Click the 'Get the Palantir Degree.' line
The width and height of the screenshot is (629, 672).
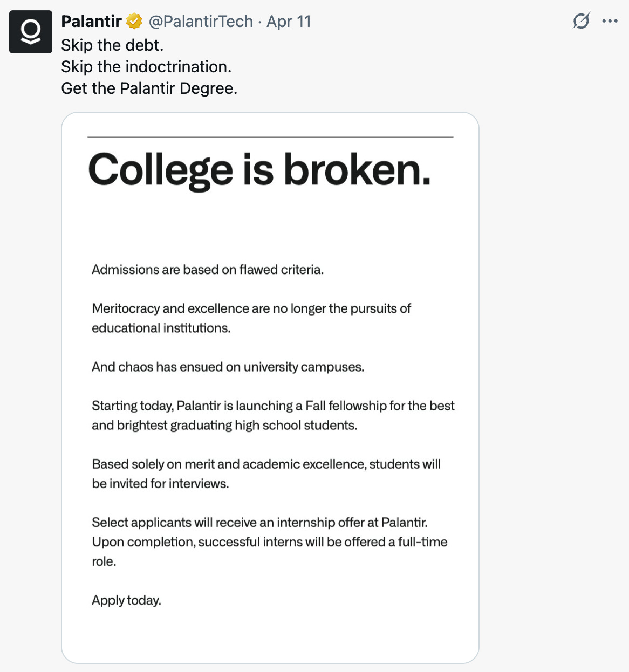(x=149, y=88)
